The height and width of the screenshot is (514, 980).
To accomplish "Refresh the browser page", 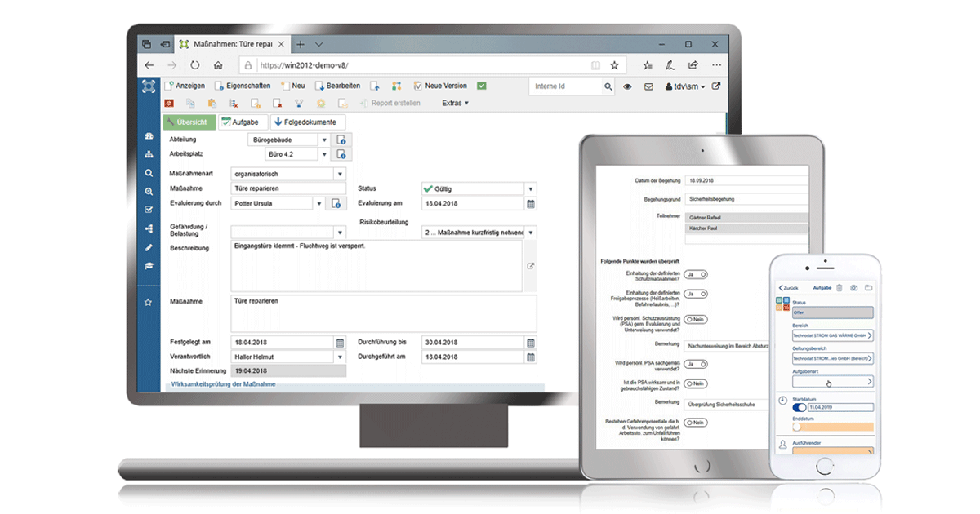I will click(195, 65).
